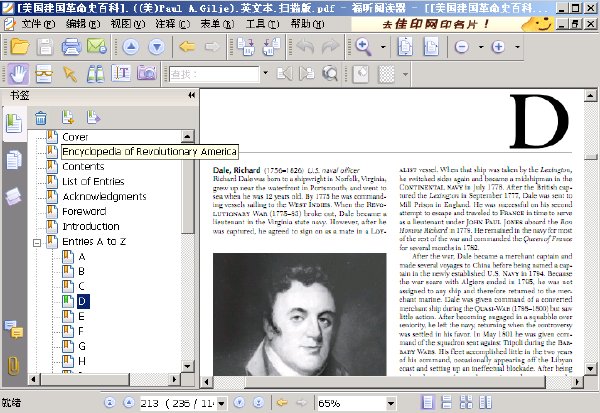Image resolution: width=600 pixels, height=413 pixels.
Task: Jump to previous view with the yellow arrow
Action: 187,47
